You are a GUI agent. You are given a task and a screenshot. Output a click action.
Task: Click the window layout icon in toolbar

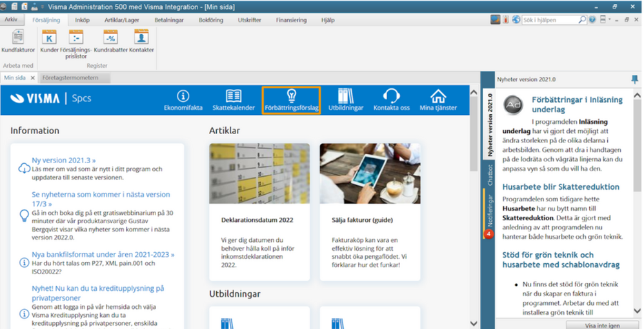tap(603, 19)
